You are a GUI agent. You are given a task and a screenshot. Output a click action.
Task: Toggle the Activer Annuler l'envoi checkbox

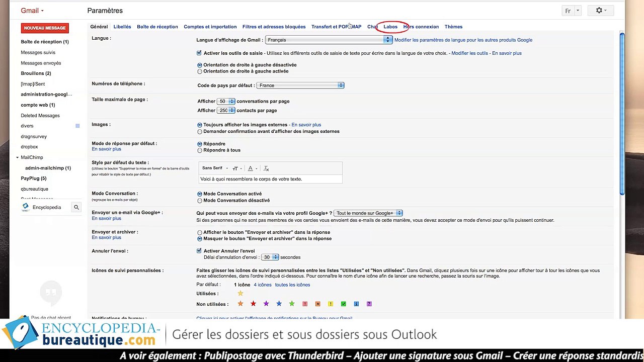(x=199, y=250)
